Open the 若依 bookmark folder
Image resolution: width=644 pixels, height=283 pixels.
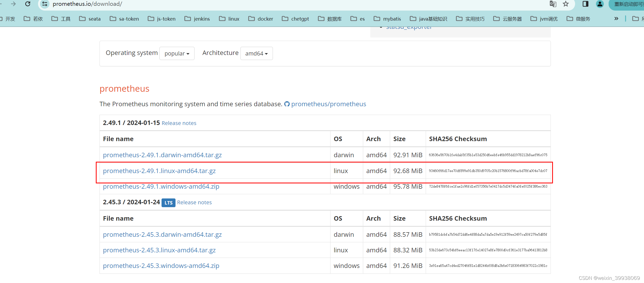point(33,19)
